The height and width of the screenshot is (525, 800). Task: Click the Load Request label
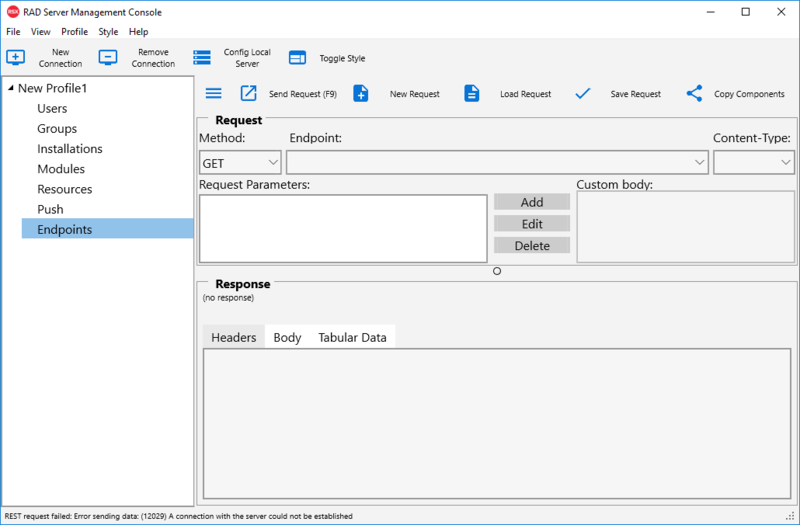pyautogui.click(x=526, y=94)
